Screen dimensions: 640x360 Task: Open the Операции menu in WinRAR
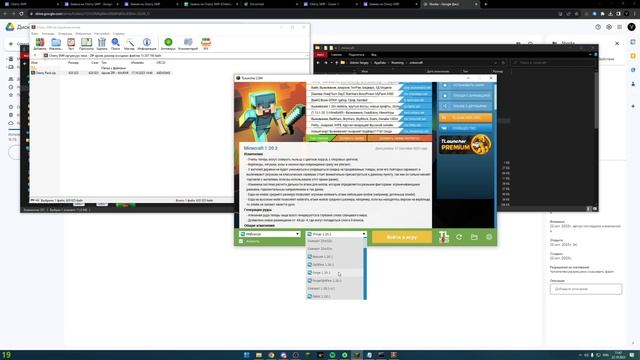65,33
